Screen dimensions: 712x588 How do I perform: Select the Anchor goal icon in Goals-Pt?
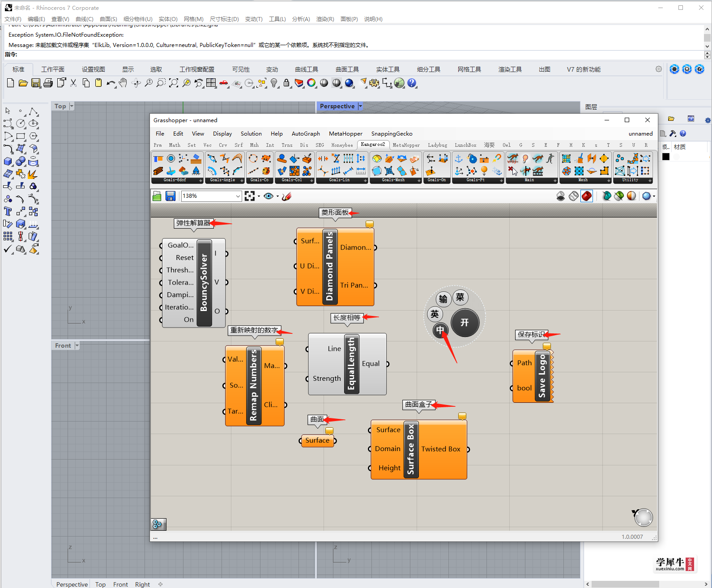(459, 158)
